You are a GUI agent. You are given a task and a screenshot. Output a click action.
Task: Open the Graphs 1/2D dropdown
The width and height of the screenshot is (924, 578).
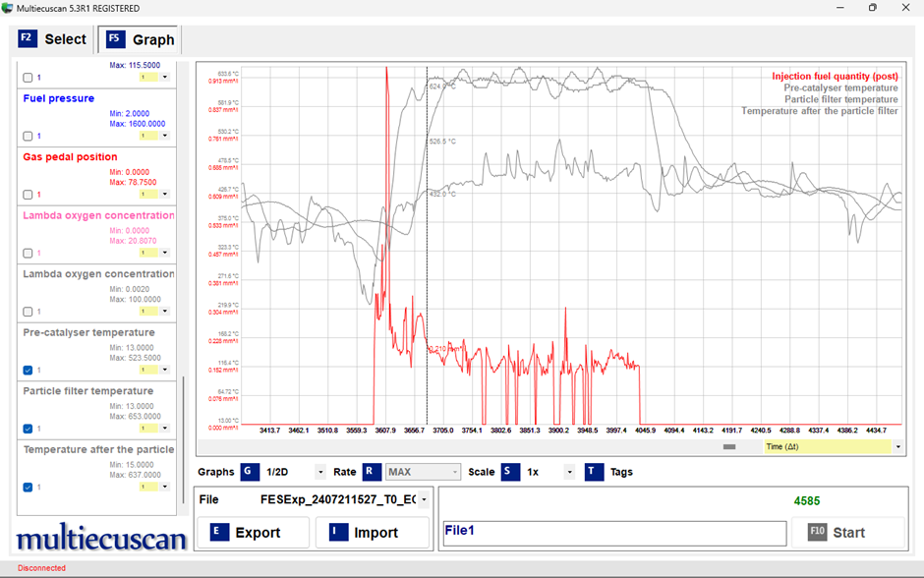coord(320,472)
